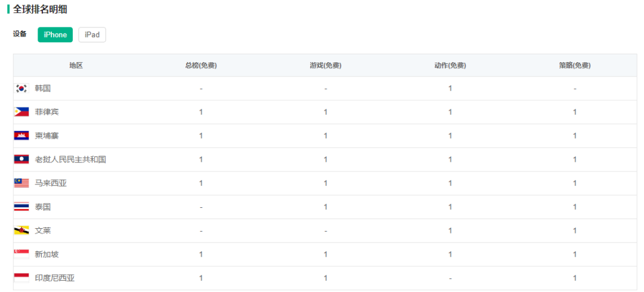
Task: Select the 马来西亚 region name
Action: [51, 183]
